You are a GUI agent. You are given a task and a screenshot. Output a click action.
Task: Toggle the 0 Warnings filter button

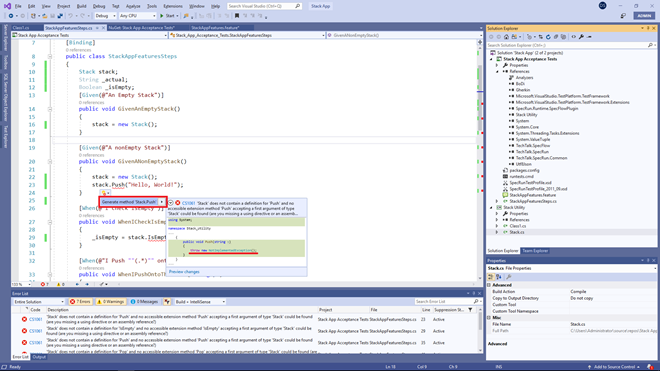tap(110, 302)
